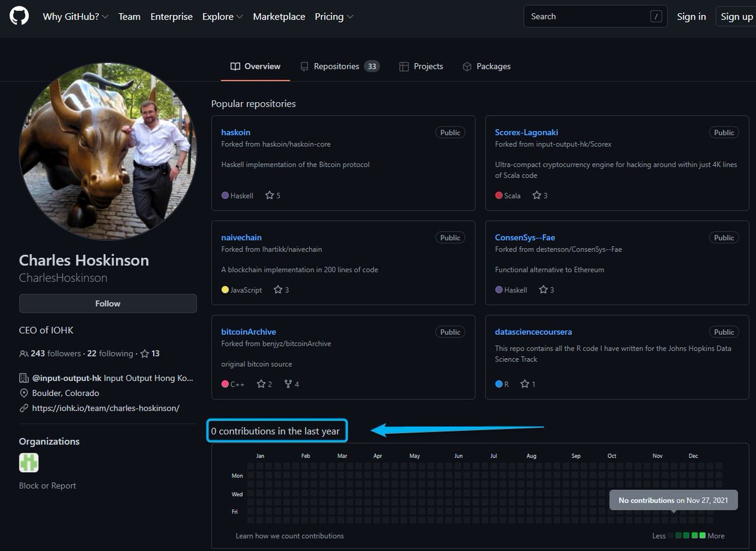756x551 pixels.
Task: Click the Scala language dot on Scorex-Lagonaki
Action: [499, 195]
